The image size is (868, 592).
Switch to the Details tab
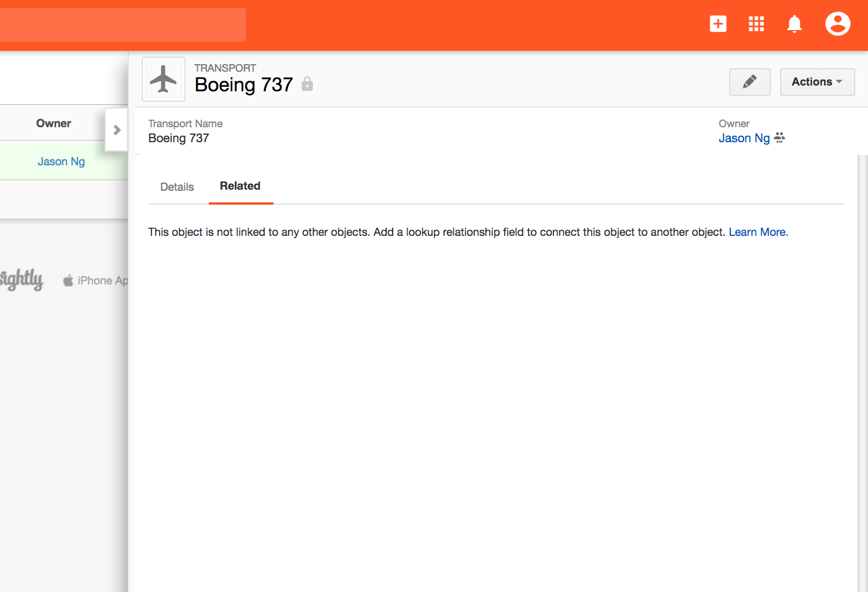pyautogui.click(x=177, y=187)
